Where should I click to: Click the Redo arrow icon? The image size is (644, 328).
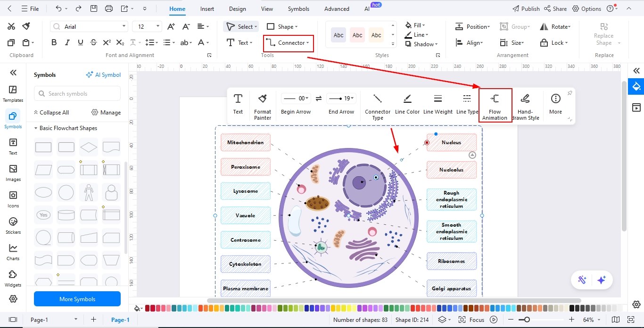(x=78, y=8)
